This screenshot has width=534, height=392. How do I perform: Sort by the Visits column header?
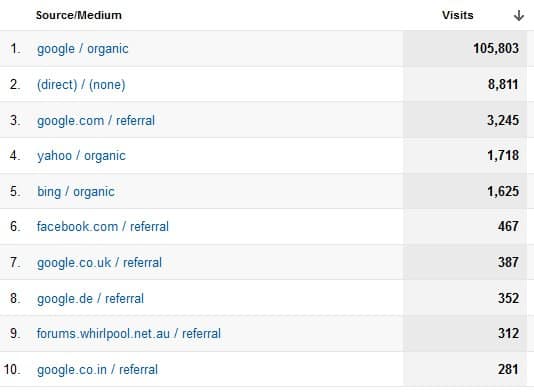(x=457, y=15)
